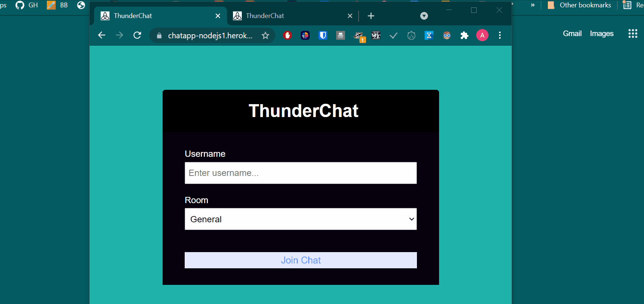Click the WR extension icon
The width and height of the screenshot is (644, 304).
[376, 35]
